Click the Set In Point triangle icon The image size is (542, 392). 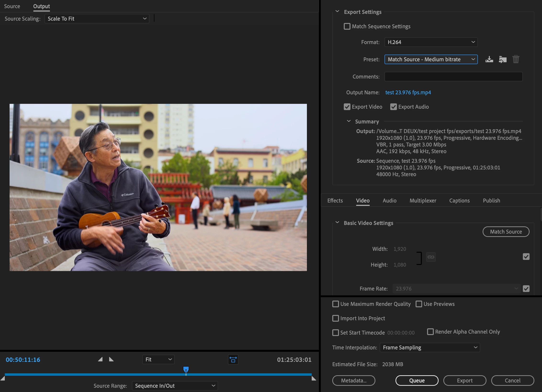pos(100,359)
